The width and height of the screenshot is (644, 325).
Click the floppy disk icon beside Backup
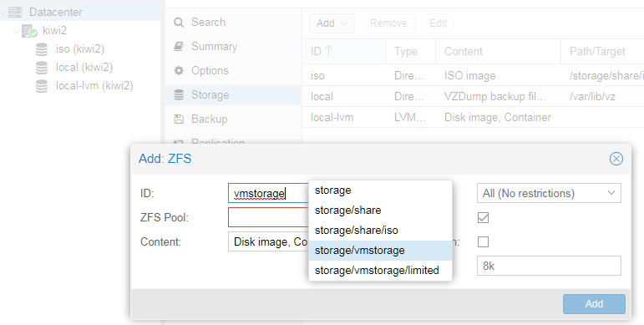[x=179, y=119]
